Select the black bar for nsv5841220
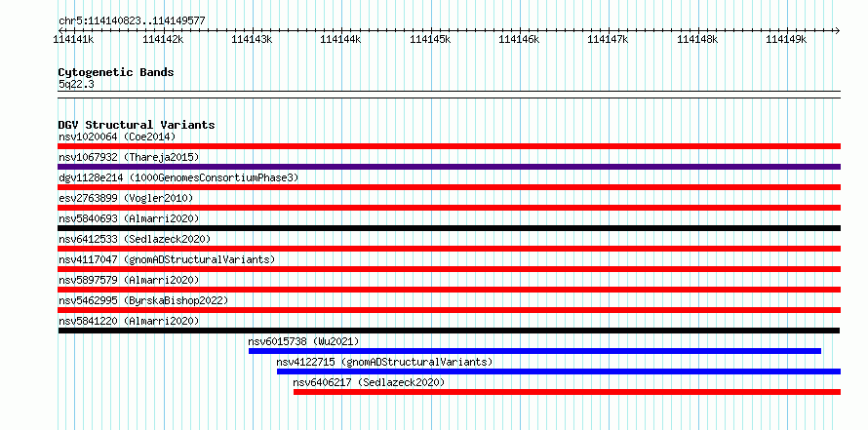 pos(449,331)
